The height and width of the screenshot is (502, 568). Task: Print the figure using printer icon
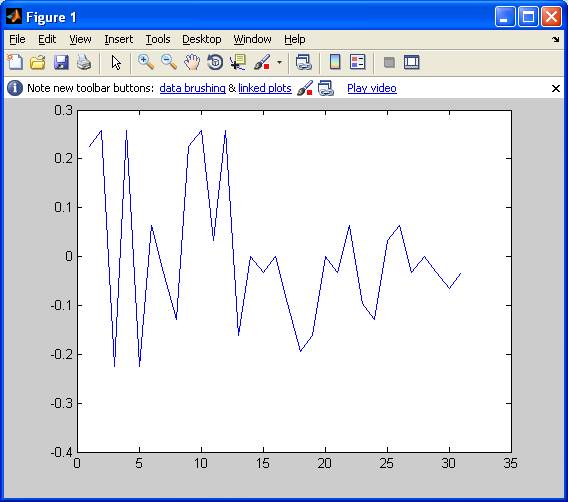(x=84, y=62)
